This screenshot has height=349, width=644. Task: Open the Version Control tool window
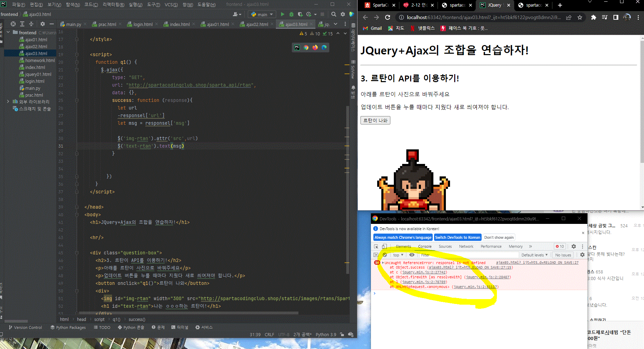[25, 327]
